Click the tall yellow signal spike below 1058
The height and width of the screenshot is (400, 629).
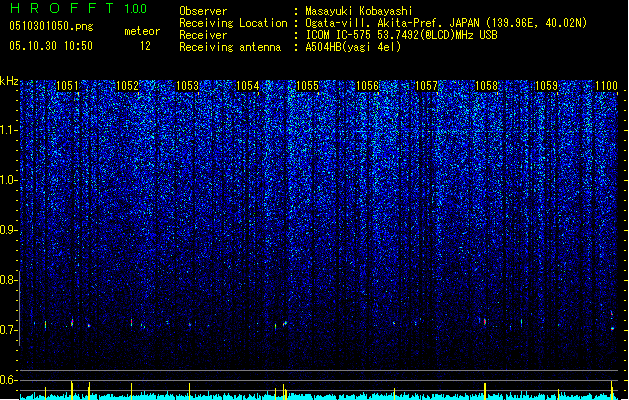485,391
